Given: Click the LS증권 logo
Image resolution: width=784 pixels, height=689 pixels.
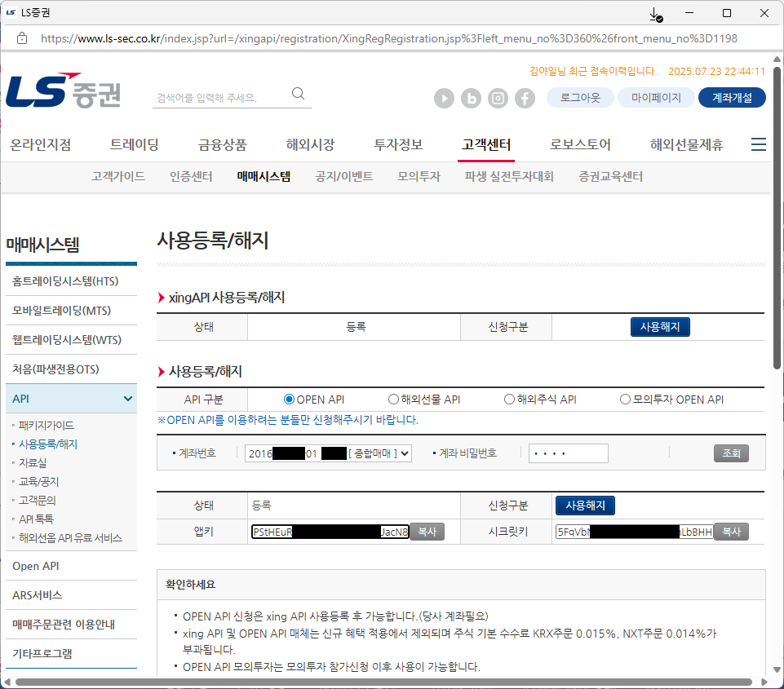Looking at the screenshot, I should (x=64, y=92).
